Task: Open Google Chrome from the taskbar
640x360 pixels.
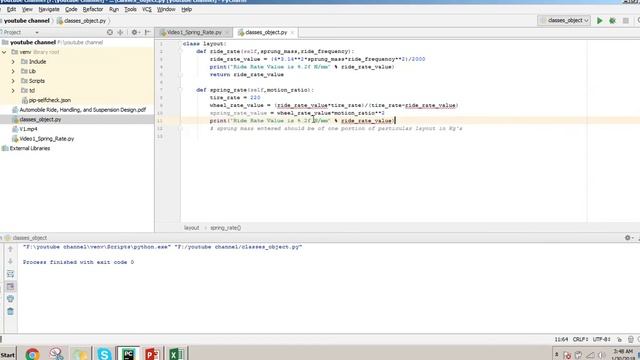Action: point(32,354)
